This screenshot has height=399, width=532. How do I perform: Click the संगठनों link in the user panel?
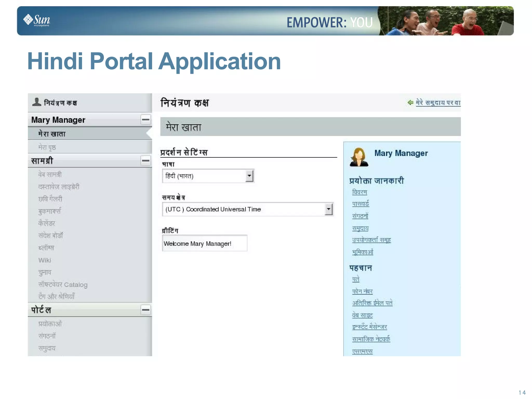tap(360, 216)
